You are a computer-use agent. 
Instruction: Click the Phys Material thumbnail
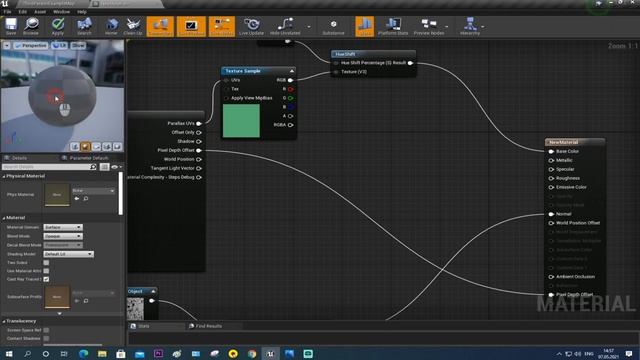coord(57,195)
